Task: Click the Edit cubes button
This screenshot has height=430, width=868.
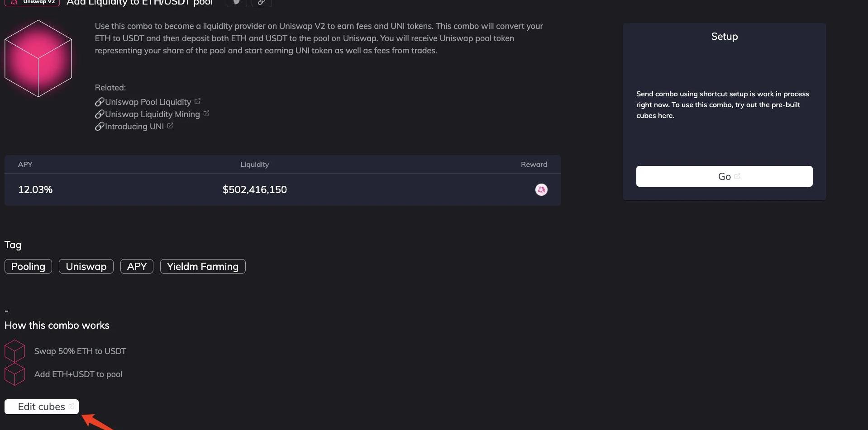Action: (42, 406)
